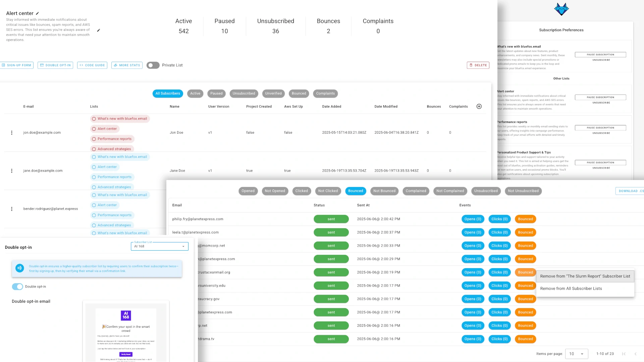Click the circle marker on Advanced strategies tag

click(x=94, y=149)
